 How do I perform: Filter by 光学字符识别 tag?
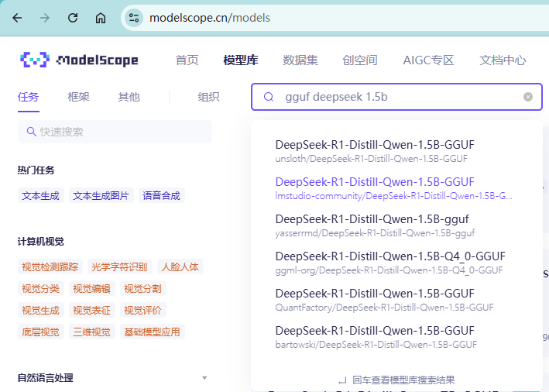(119, 267)
